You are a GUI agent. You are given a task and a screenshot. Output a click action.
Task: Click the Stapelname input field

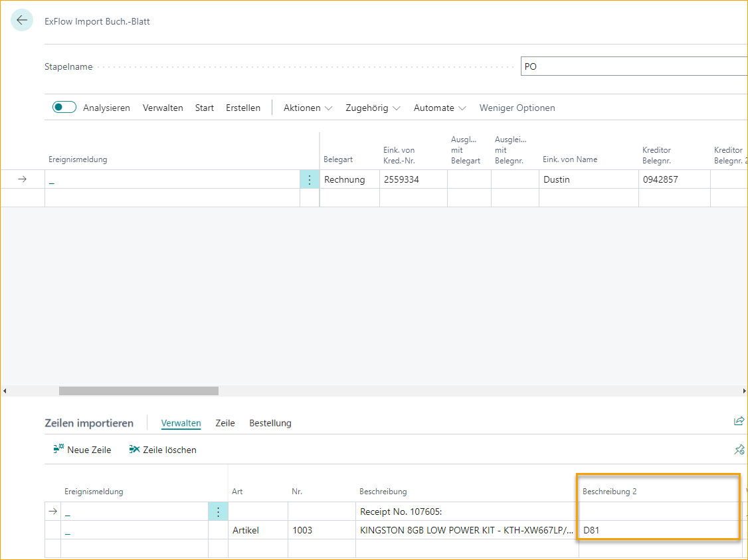point(634,66)
